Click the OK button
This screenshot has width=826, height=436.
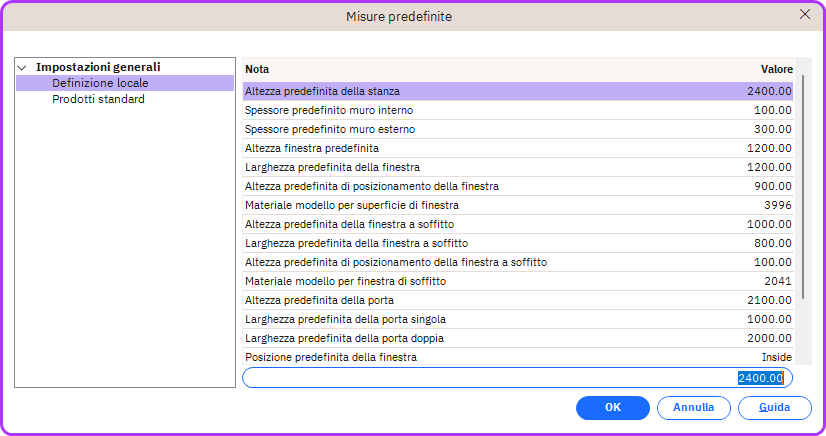tap(613, 407)
